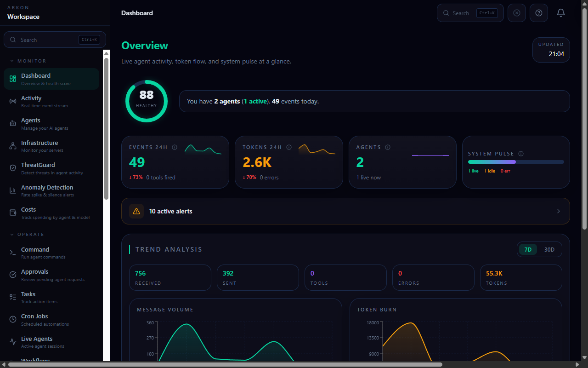Click the ThreatGuard shield icon

(x=13, y=168)
